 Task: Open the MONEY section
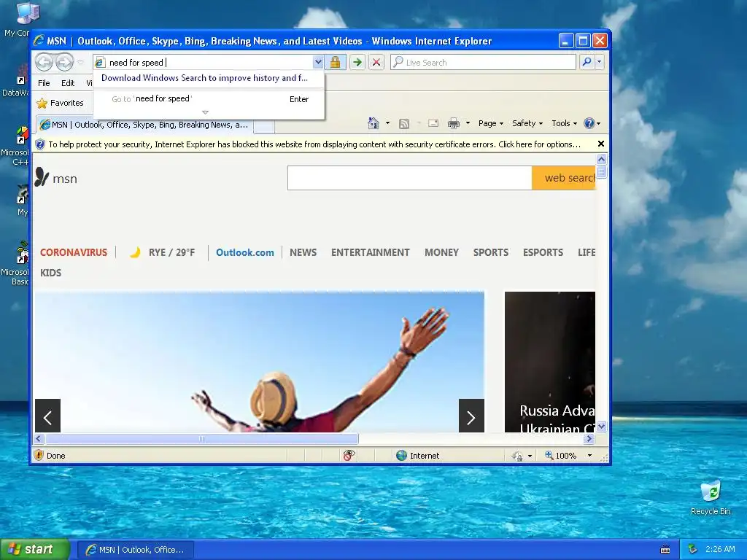(441, 252)
